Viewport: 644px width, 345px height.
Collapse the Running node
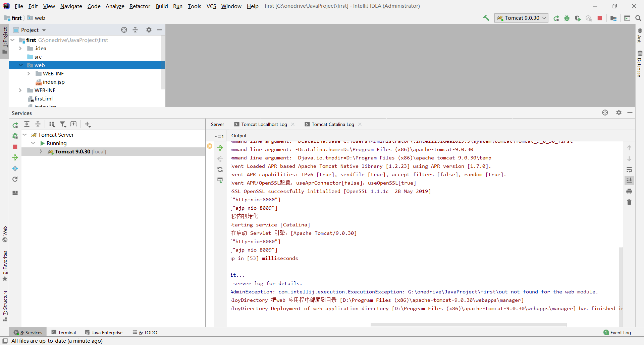point(33,143)
